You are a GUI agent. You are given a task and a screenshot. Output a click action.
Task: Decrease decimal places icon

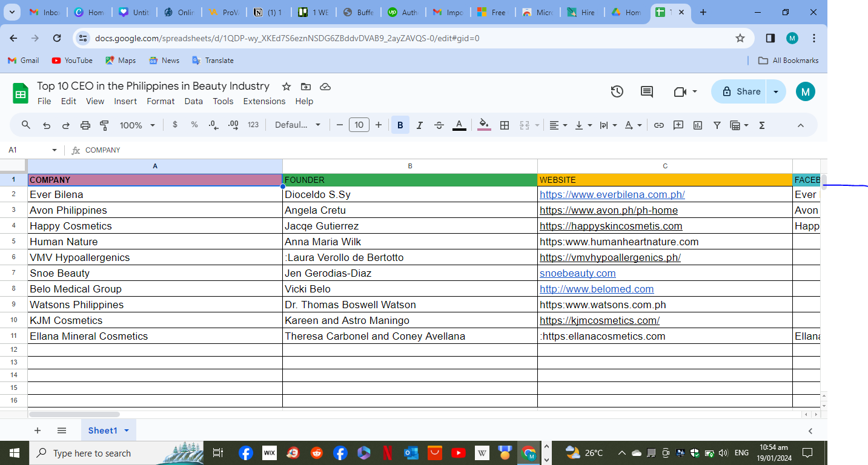pyautogui.click(x=213, y=125)
